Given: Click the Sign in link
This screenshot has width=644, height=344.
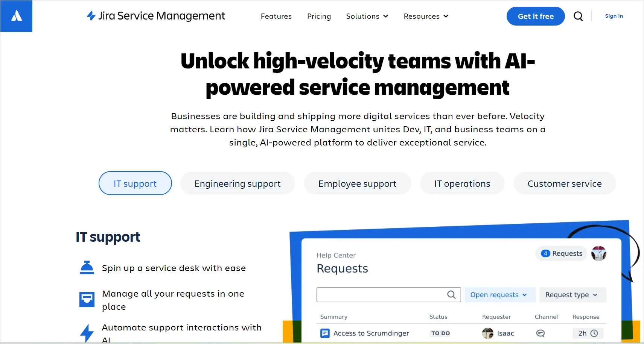Looking at the screenshot, I should click(614, 16).
